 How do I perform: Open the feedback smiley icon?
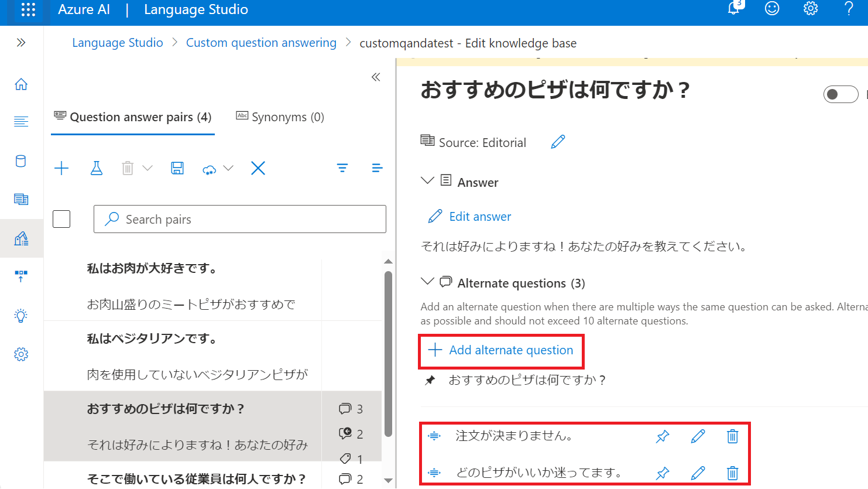pyautogui.click(x=772, y=8)
